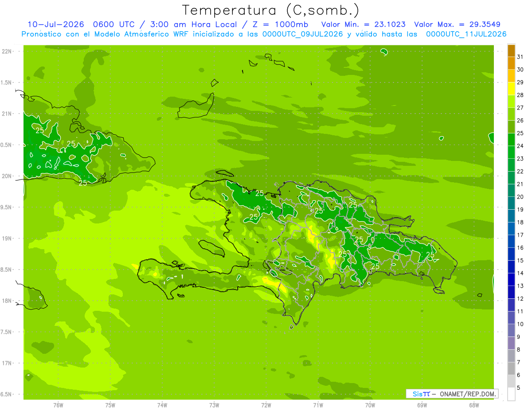Select the dark blue swatch between 13 and 14
532x411 pixels.
click(511, 280)
